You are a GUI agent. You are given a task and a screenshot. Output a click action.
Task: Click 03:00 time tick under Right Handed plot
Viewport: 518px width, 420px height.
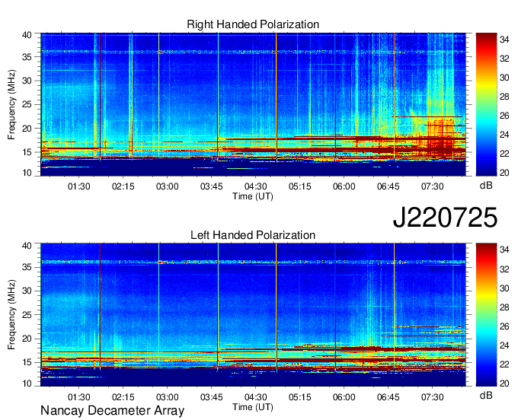(167, 186)
